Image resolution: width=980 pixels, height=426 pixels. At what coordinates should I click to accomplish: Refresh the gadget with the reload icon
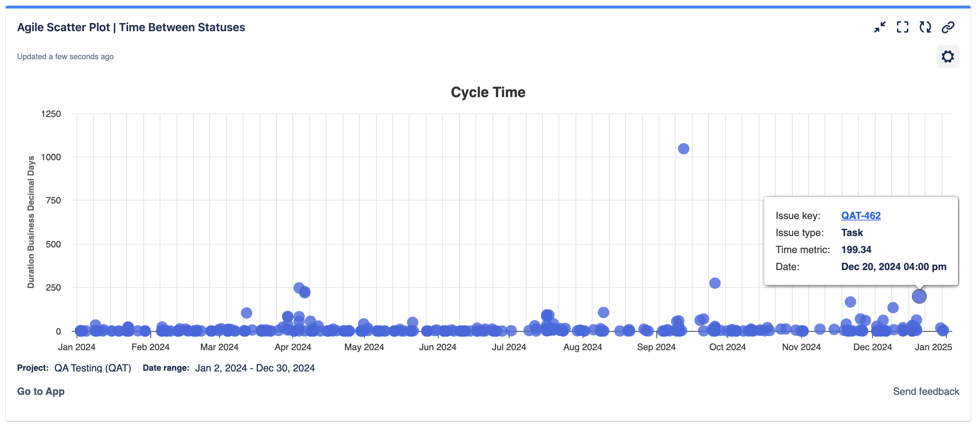click(x=925, y=27)
